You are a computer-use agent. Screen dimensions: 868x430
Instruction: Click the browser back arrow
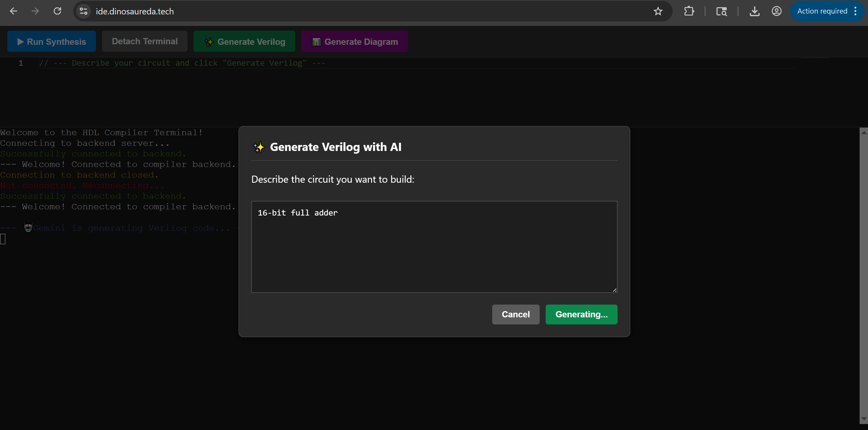tap(14, 11)
